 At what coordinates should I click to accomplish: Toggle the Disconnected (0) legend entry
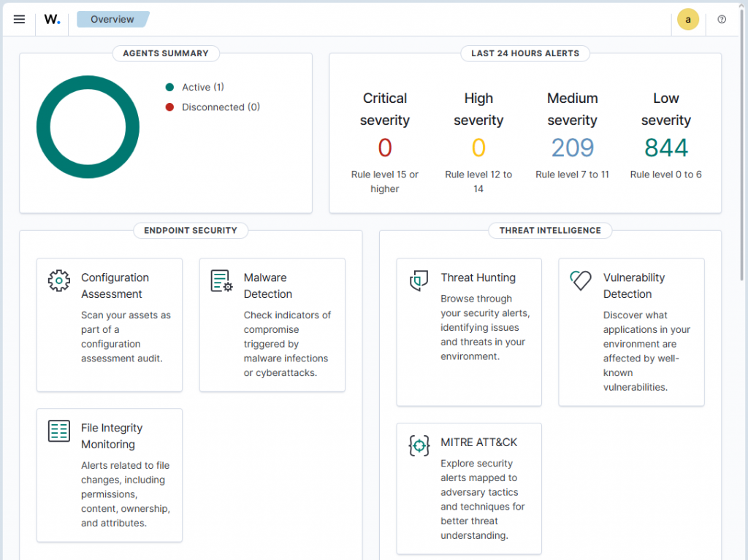213,107
